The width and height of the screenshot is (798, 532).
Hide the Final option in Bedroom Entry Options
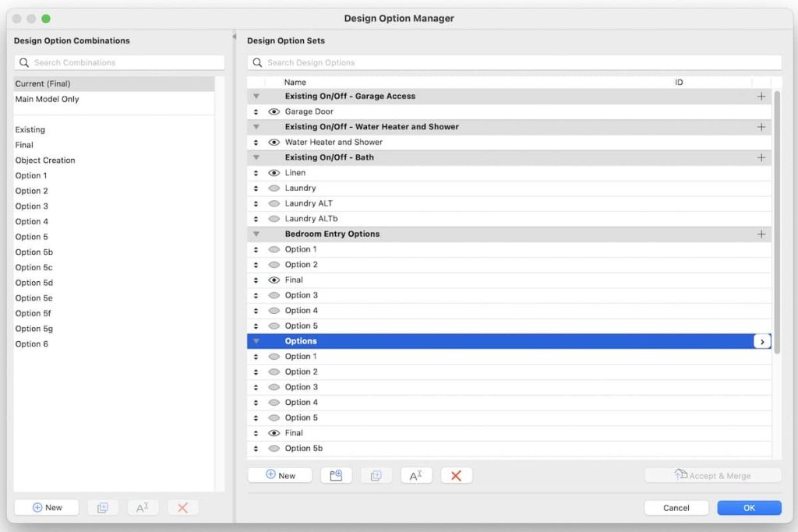pos(274,280)
